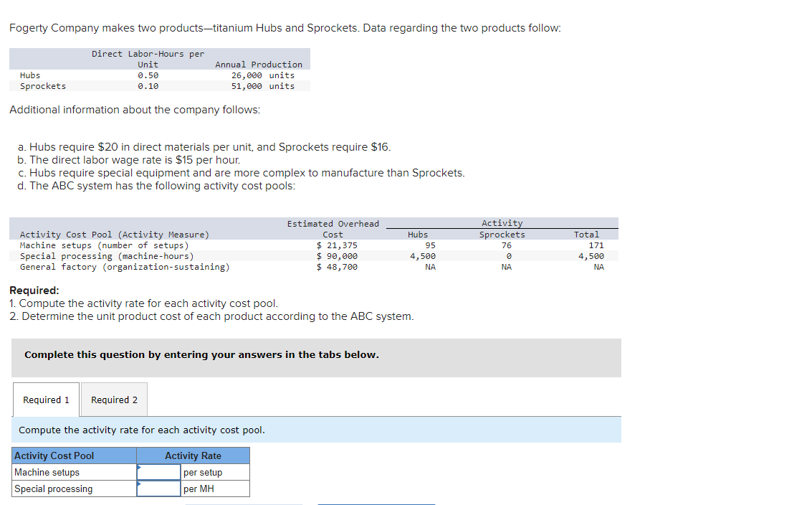
Task: Select the Activity Cost Pool column header
Action: (x=75, y=456)
